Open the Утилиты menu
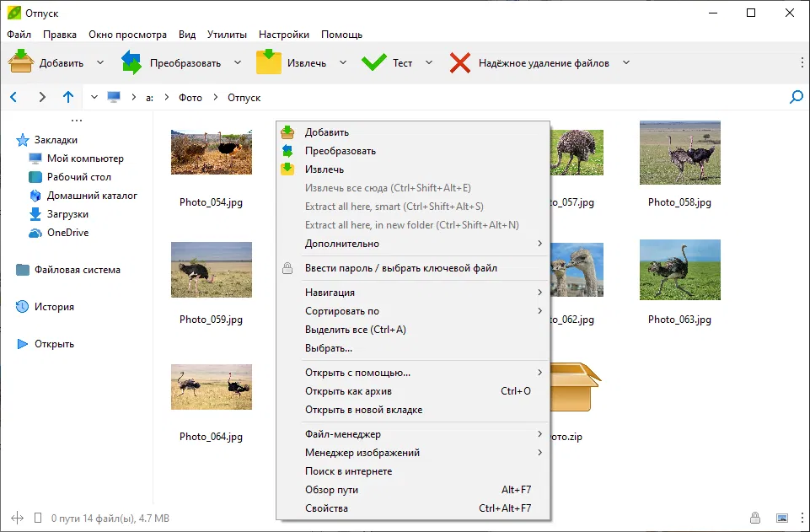 coord(227,35)
